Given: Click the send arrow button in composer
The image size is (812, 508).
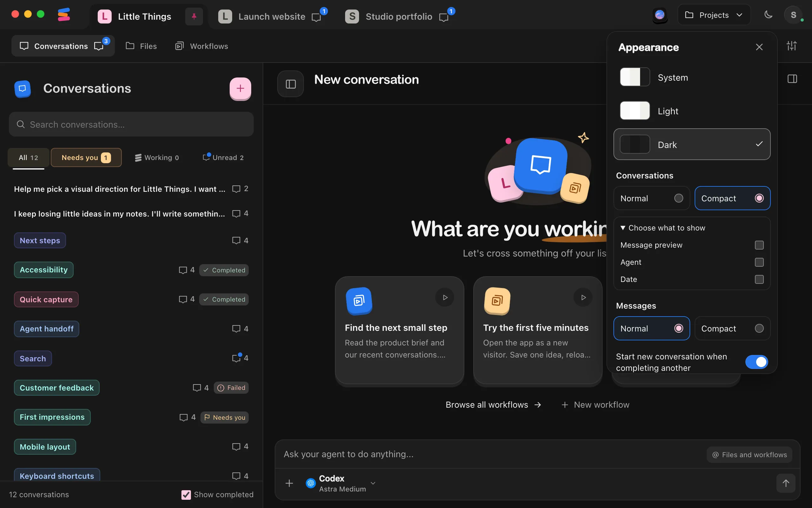Looking at the screenshot, I should [x=786, y=483].
